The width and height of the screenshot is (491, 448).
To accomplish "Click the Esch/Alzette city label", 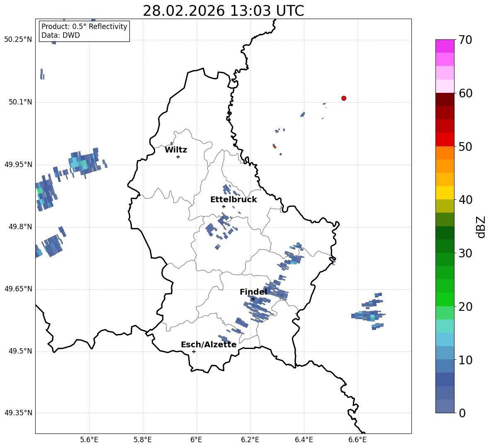I will (x=209, y=344).
